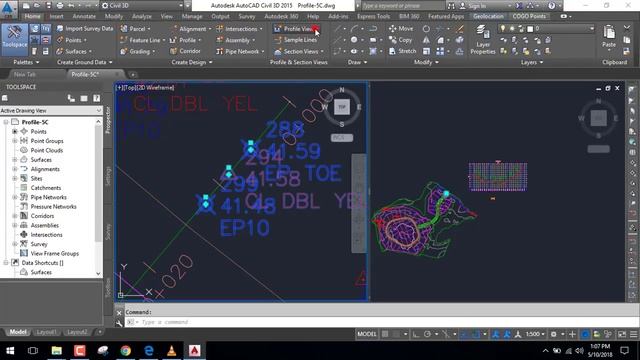Click Sample Lines tool

pos(296,40)
